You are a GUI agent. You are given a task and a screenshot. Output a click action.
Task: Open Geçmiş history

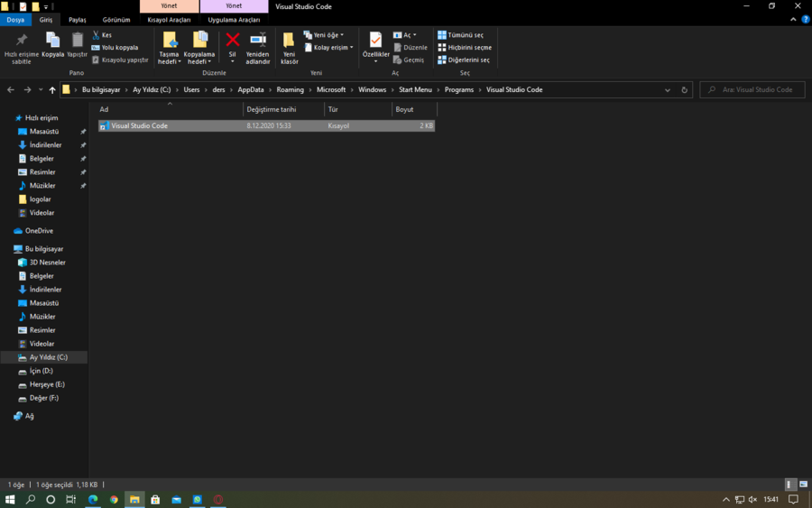[x=409, y=60]
